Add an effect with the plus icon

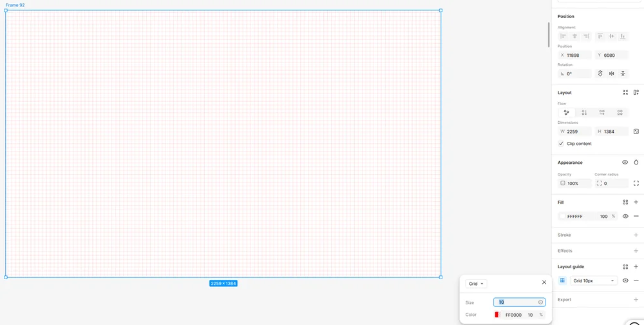click(636, 251)
